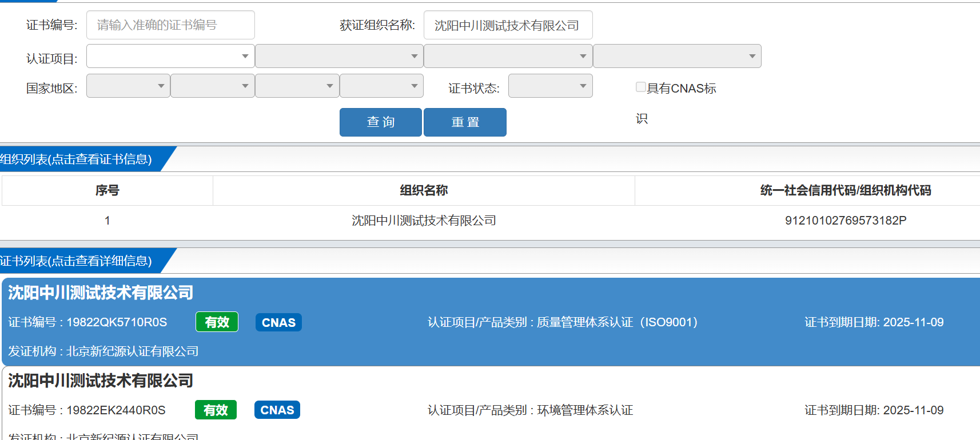Viewport: 980px width, 440px height.
Task: Click 有效 badge on certificate 19822QK5710R0S
Action: (x=217, y=322)
